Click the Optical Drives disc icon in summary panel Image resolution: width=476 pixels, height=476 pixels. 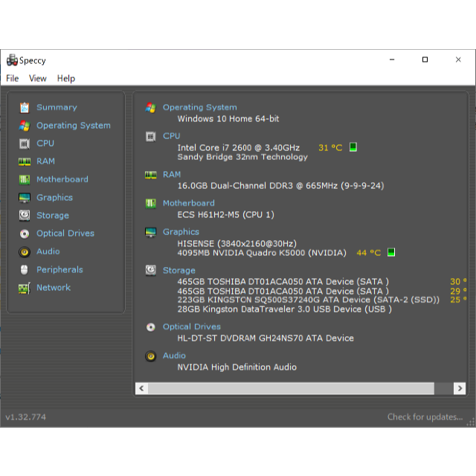(151, 327)
